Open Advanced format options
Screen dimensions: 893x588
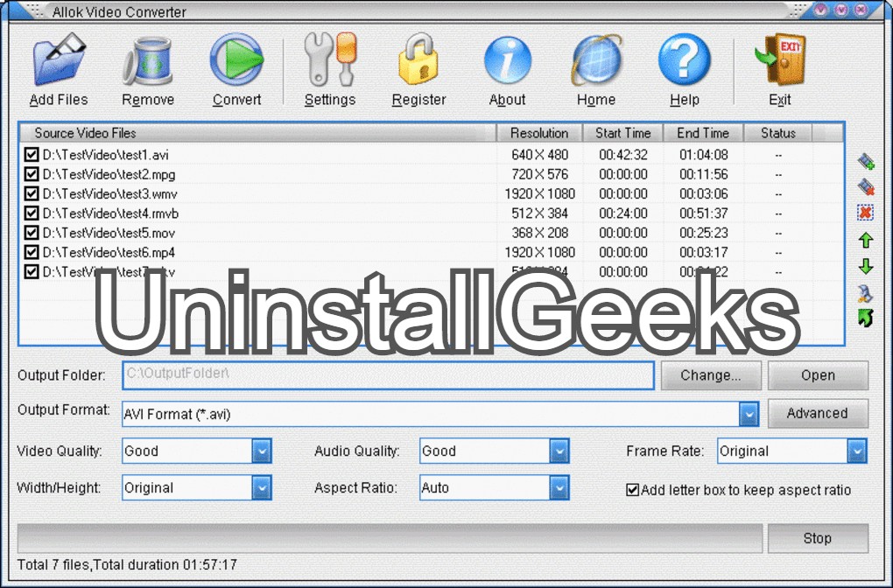pos(818,413)
